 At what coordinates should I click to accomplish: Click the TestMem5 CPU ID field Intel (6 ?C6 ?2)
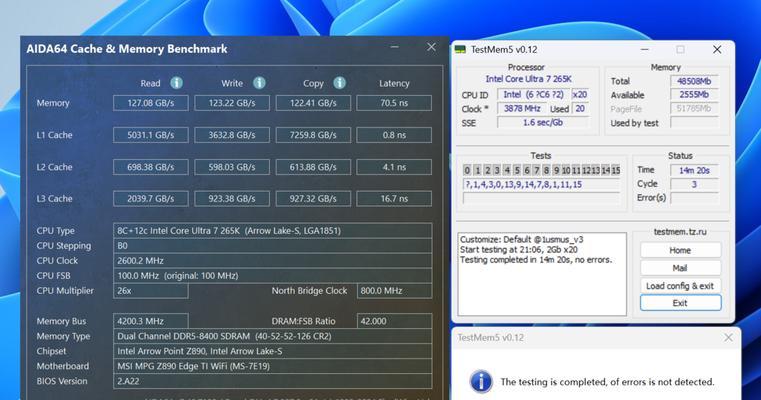[x=533, y=95]
